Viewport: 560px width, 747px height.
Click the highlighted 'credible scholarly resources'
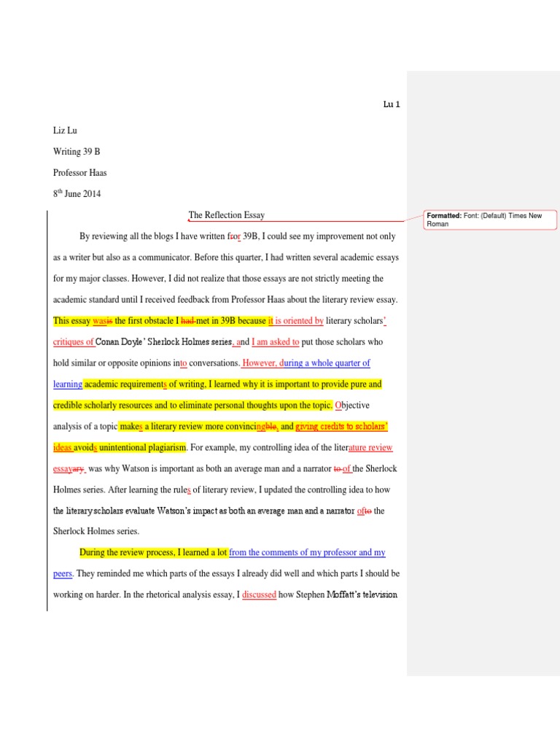pos(103,405)
